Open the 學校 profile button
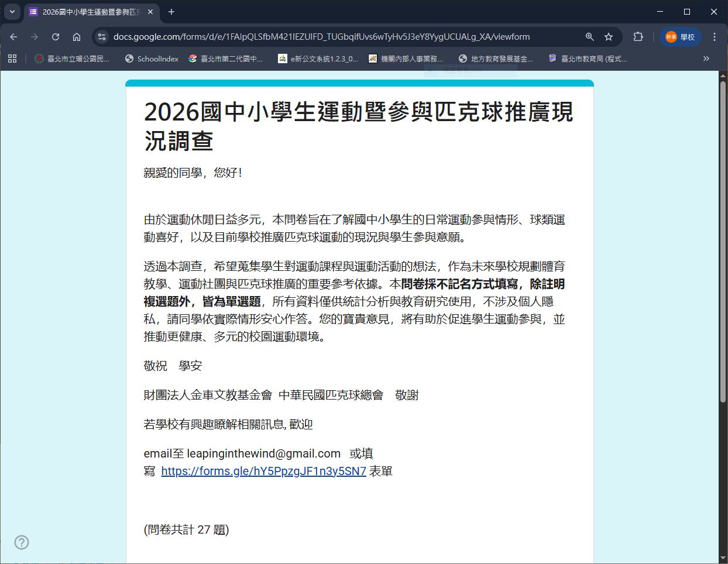This screenshot has width=728, height=564. click(x=680, y=37)
